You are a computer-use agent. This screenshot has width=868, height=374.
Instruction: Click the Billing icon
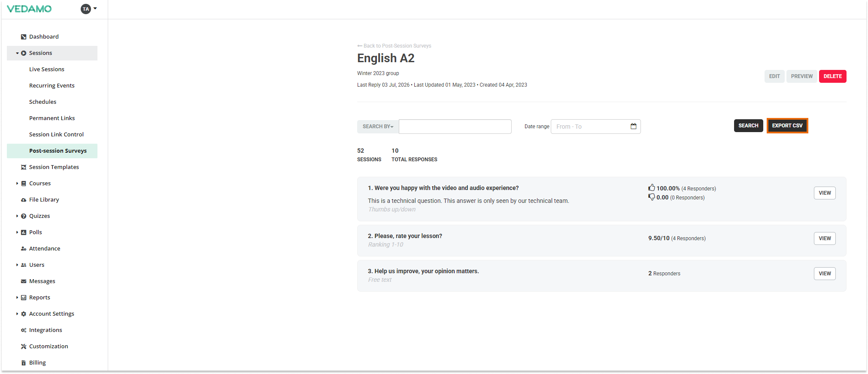pos(24,363)
